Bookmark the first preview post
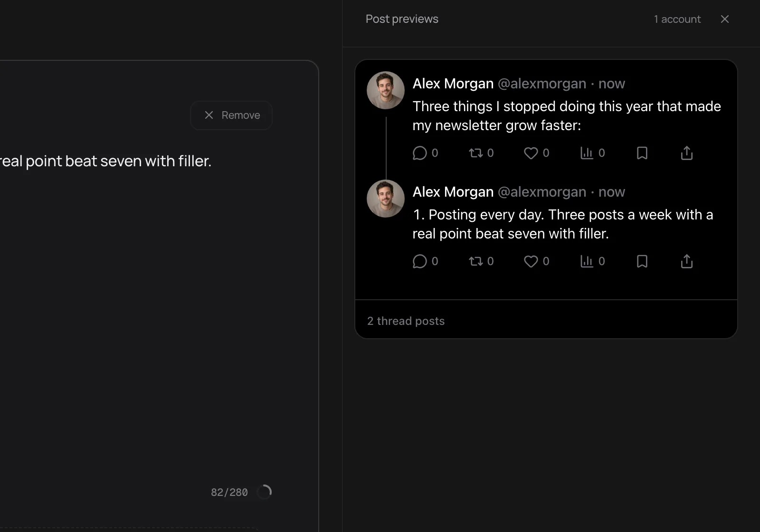Image resolution: width=760 pixels, height=532 pixels. [x=642, y=153]
